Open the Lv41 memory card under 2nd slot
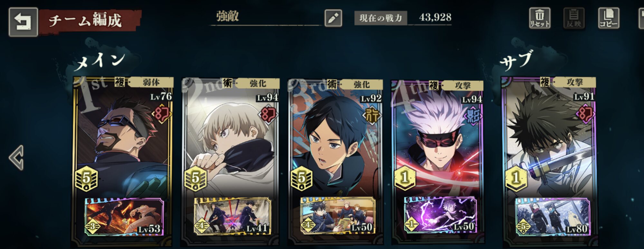 [232, 216]
